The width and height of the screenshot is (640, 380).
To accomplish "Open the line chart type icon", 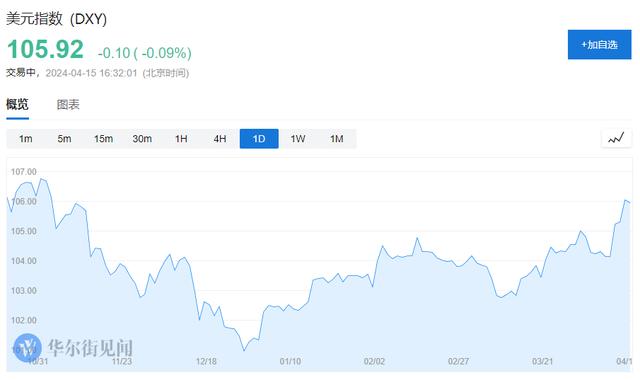I will [616, 138].
